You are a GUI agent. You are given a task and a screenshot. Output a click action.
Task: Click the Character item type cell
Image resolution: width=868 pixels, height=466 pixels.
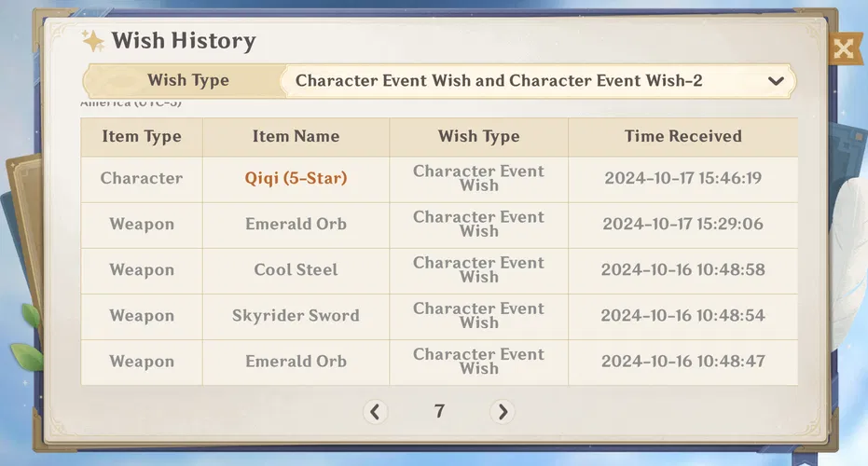click(x=142, y=178)
